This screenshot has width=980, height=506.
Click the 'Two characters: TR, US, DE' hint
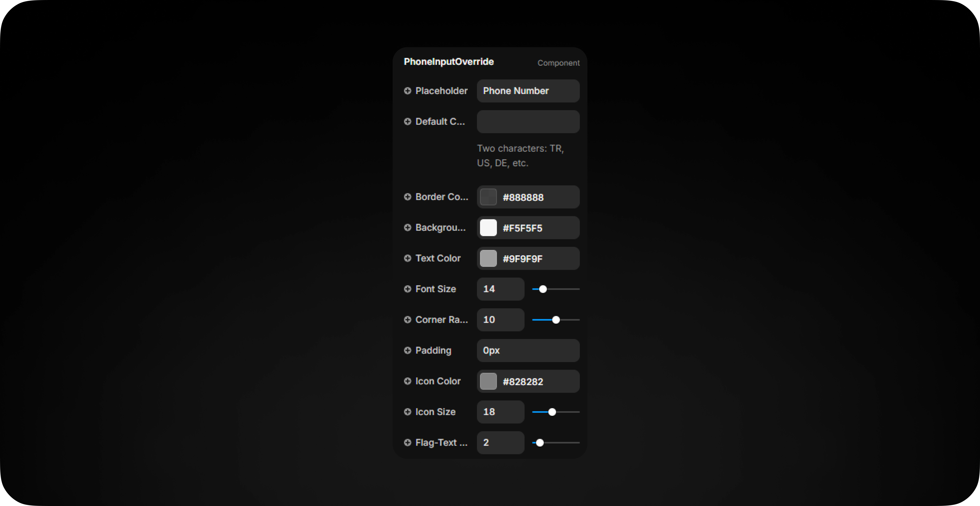tap(520, 156)
